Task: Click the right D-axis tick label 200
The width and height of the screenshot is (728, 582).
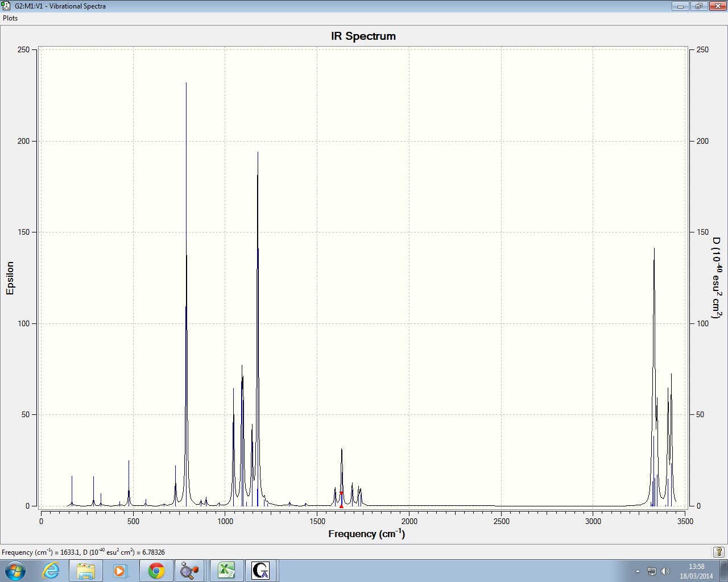Action: [703, 141]
